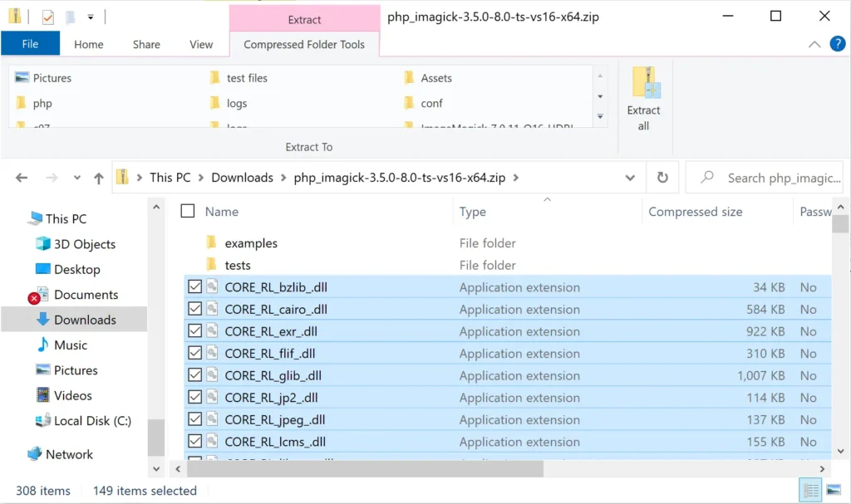Navigate up one folder level arrow

click(x=99, y=178)
